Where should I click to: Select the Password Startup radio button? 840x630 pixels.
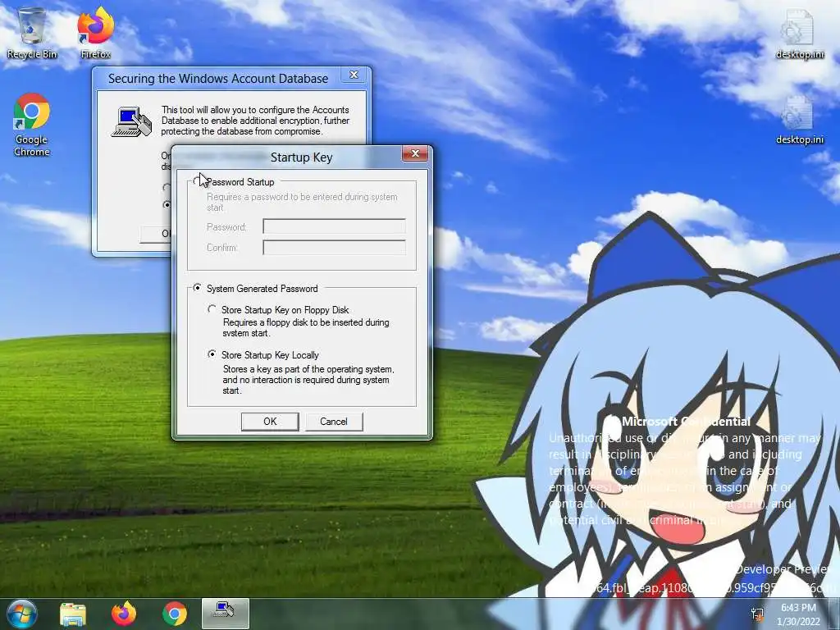(x=197, y=182)
